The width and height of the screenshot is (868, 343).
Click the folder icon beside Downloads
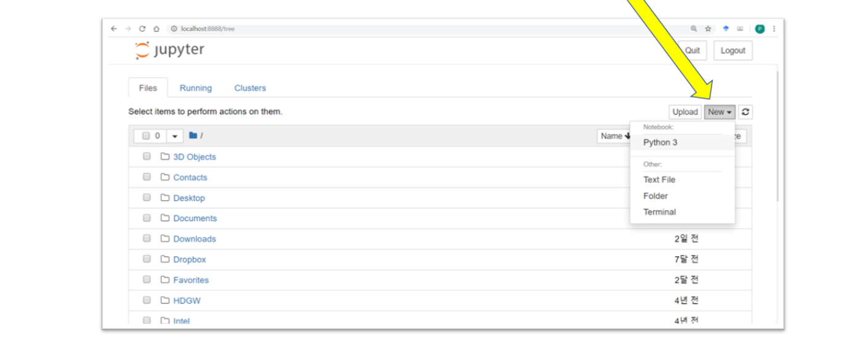coord(165,238)
